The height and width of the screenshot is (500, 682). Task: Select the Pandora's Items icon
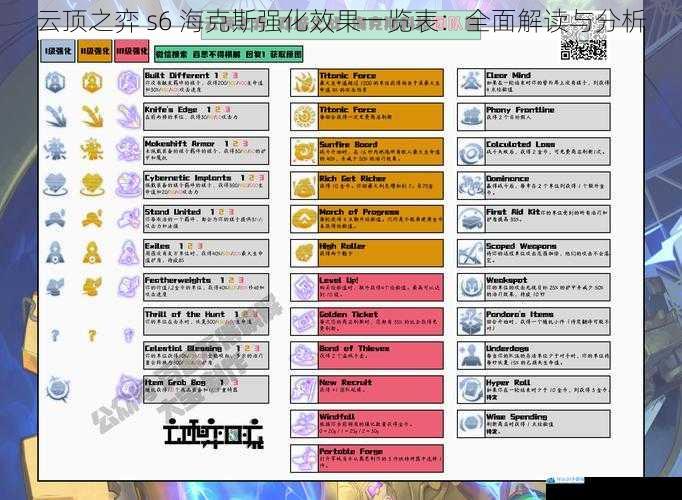coord(471,322)
